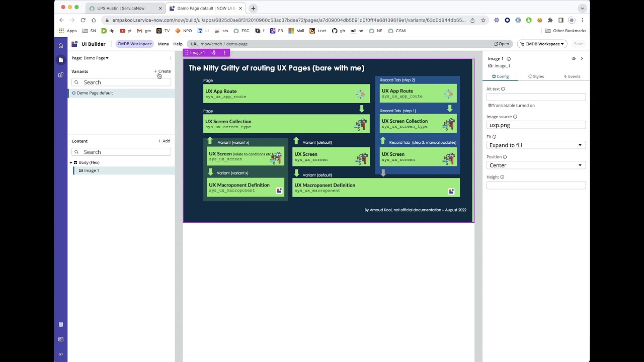Open the code view icon in sidebar
The image size is (644, 362).
[61, 354]
